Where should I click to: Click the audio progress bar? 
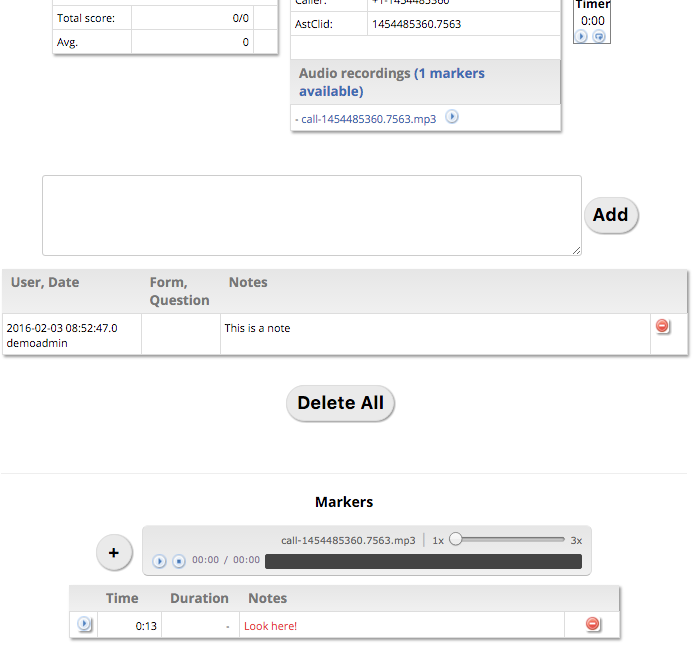422,561
